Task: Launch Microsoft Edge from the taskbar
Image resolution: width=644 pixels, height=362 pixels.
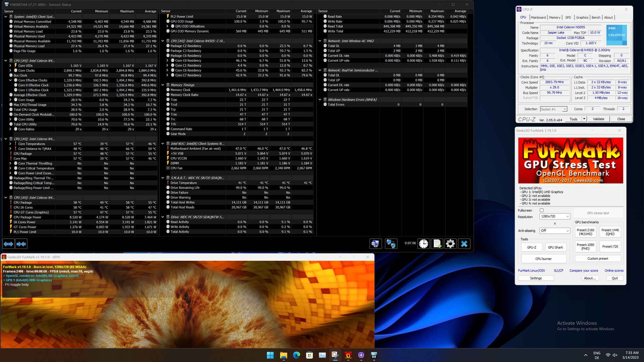Action: (297, 355)
